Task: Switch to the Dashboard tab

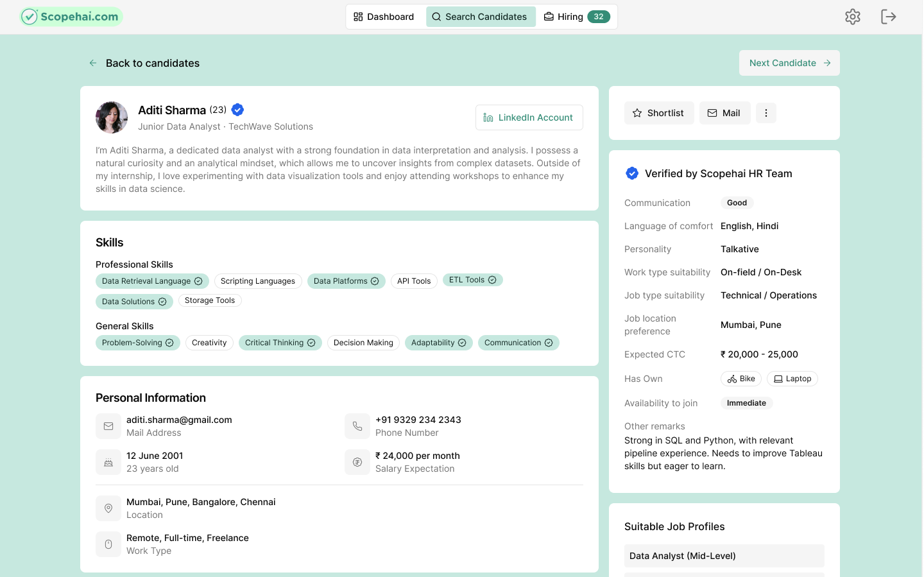Action: pyautogui.click(x=384, y=17)
